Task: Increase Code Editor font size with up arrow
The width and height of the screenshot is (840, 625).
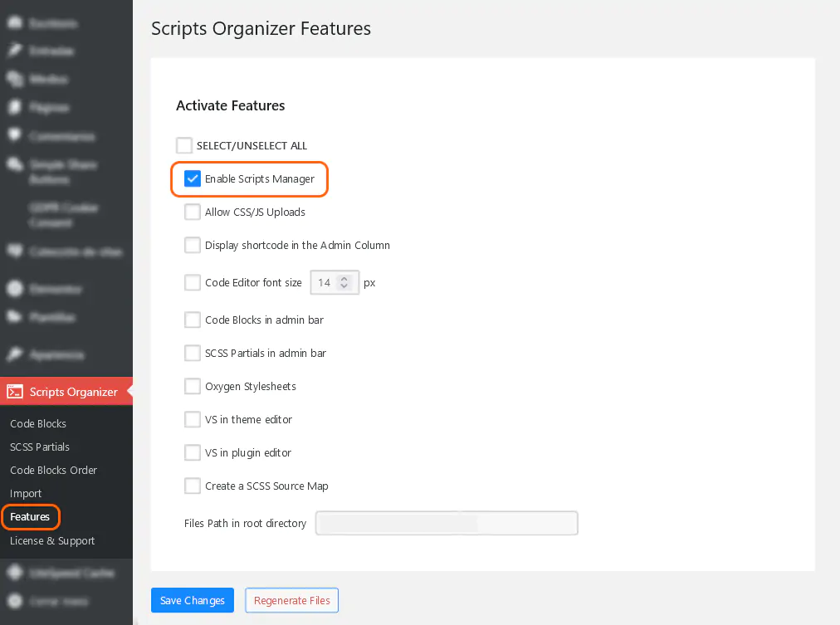Action: point(344,278)
